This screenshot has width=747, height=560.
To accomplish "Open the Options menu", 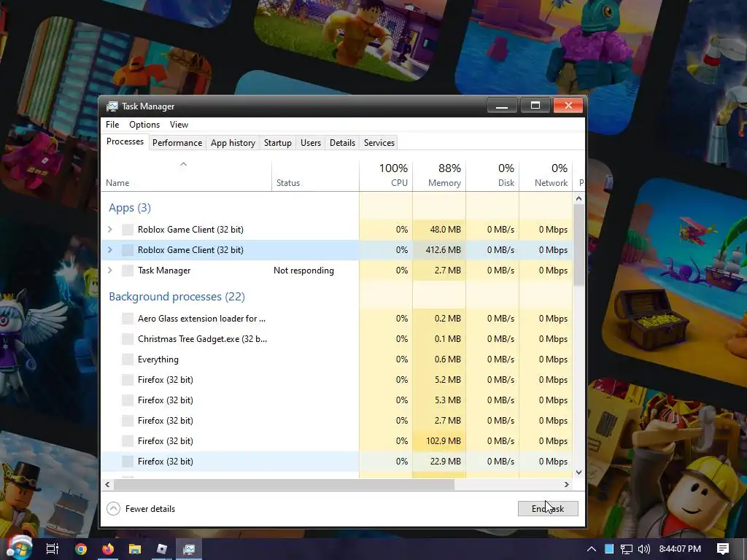I will pos(144,124).
